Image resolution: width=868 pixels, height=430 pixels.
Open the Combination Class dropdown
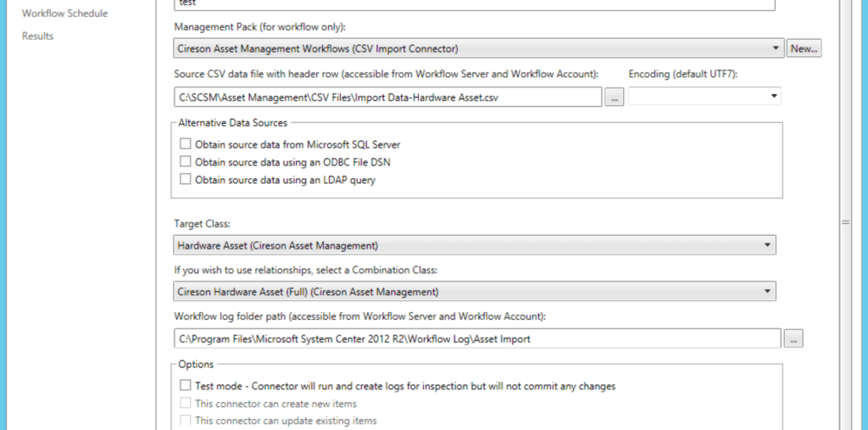(475, 292)
